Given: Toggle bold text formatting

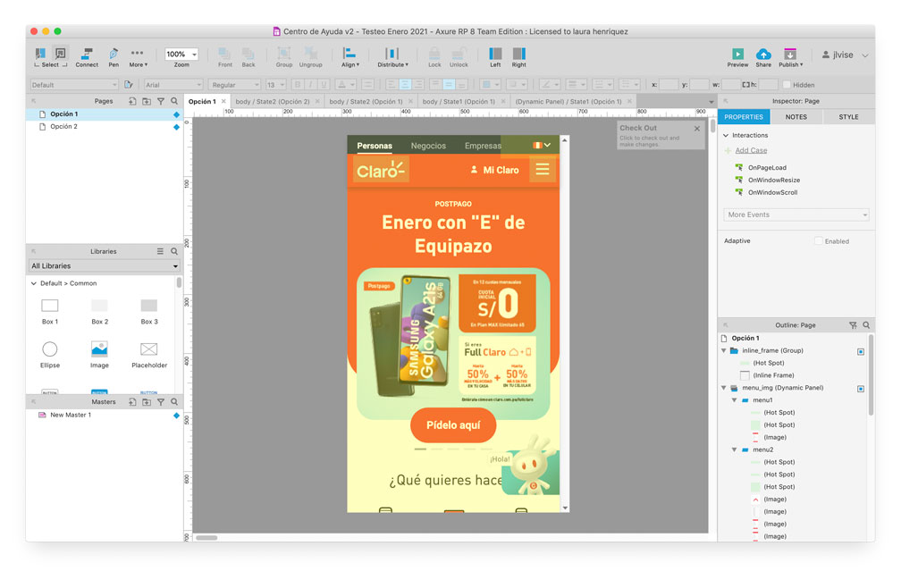Looking at the screenshot, I should pos(297,84).
